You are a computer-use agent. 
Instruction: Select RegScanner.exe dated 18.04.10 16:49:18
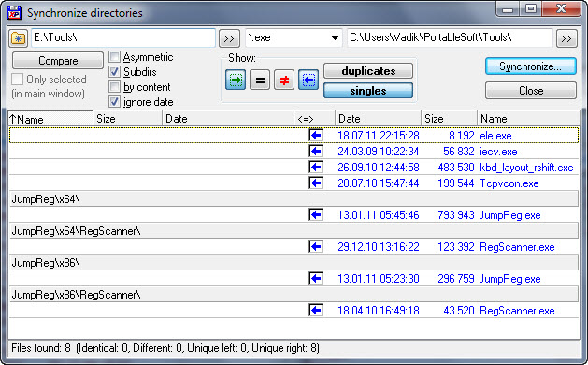click(x=517, y=311)
